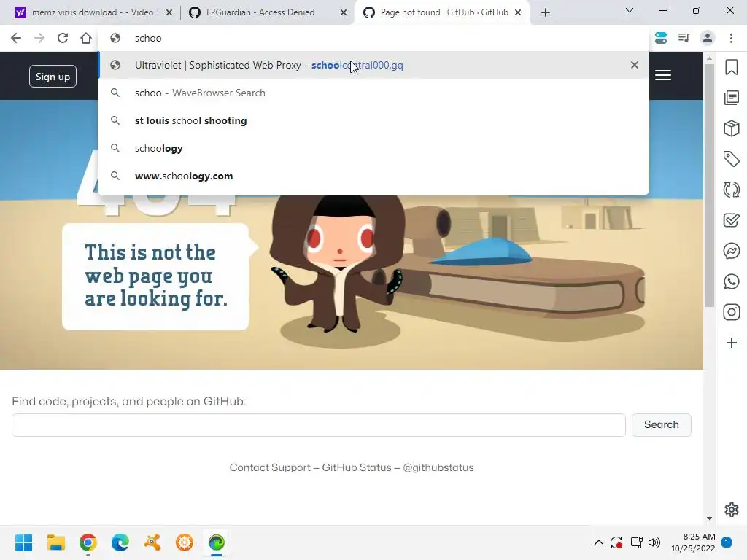Open the sidebar reading list icon
The width and height of the screenshot is (747, 560).
(x=731, y=98)
